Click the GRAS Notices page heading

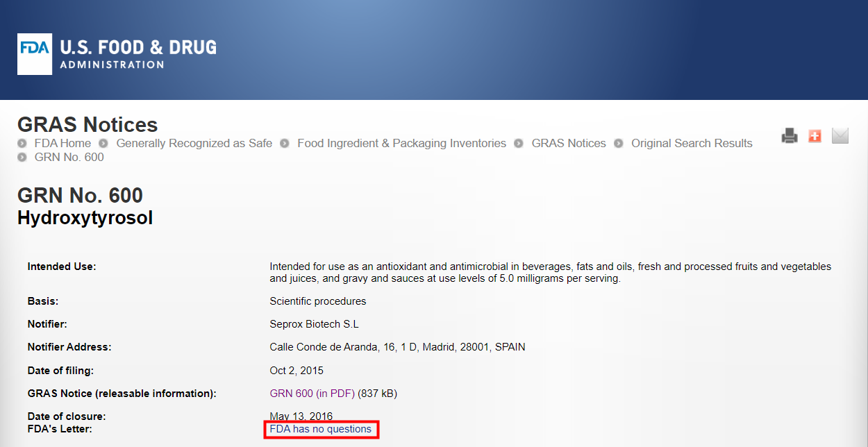(87, 125)
